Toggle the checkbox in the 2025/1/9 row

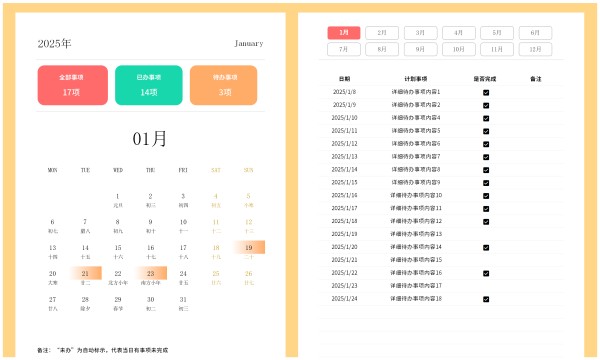(x=486, y=106)
